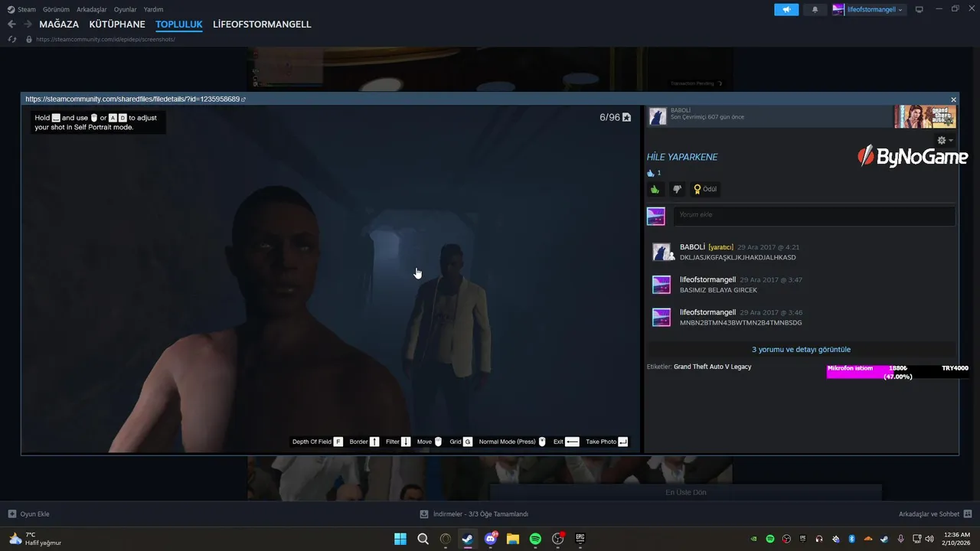The image size is (980, 551).
Task: Open lifeofstormangell name on MNBN2BTMN43 comment
Action: [x=707, y=312]
